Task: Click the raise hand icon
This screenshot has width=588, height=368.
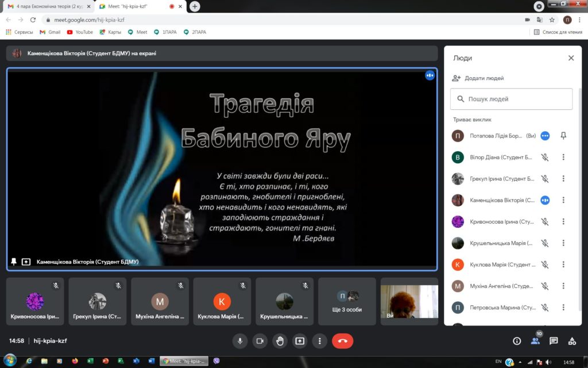Action: point(280,341)
